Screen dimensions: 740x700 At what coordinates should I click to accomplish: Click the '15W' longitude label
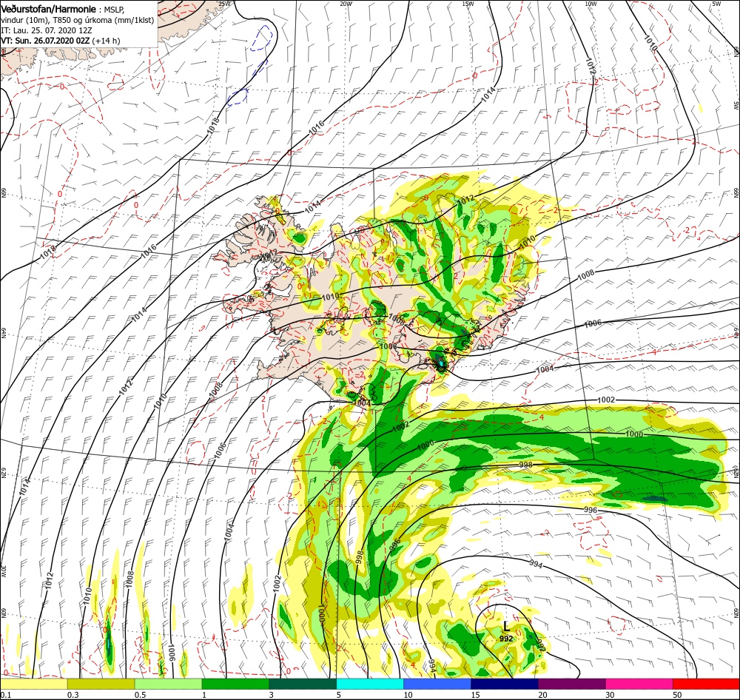pyautogui.click(x=468, y=4)
